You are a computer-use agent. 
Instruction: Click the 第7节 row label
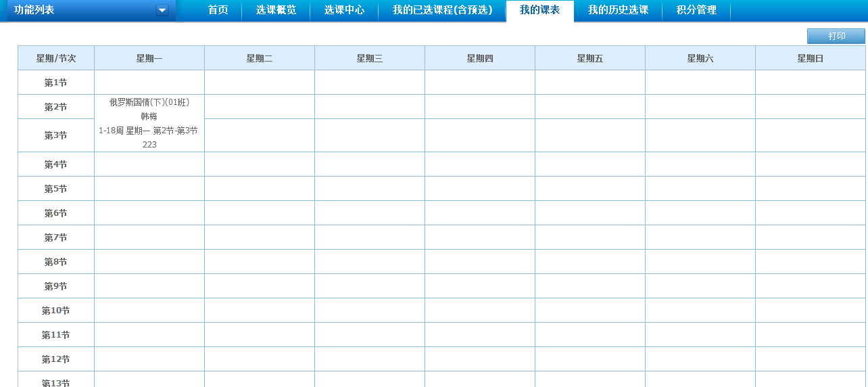pyautogui.click(x=56, y=237)
